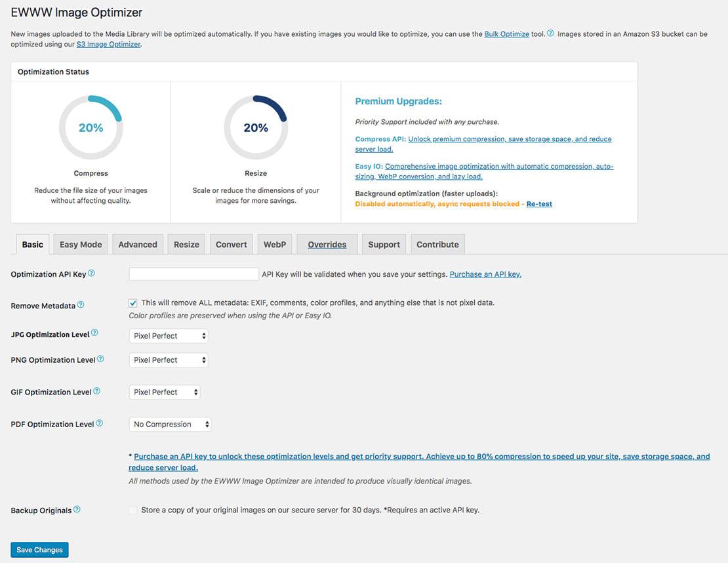
Task: Open help for JPG Optimization Level
Action: point(94,333)
